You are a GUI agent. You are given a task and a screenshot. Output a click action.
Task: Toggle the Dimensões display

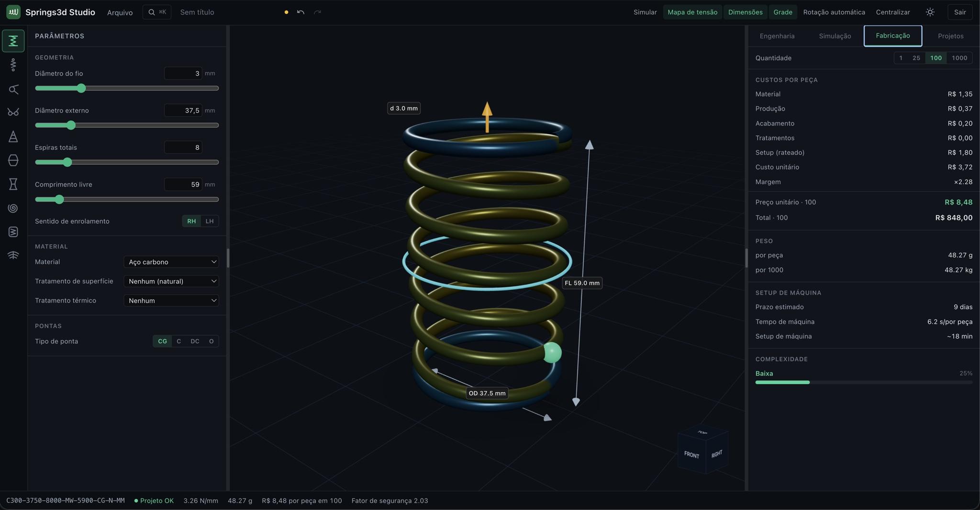(x=746, y=12)
